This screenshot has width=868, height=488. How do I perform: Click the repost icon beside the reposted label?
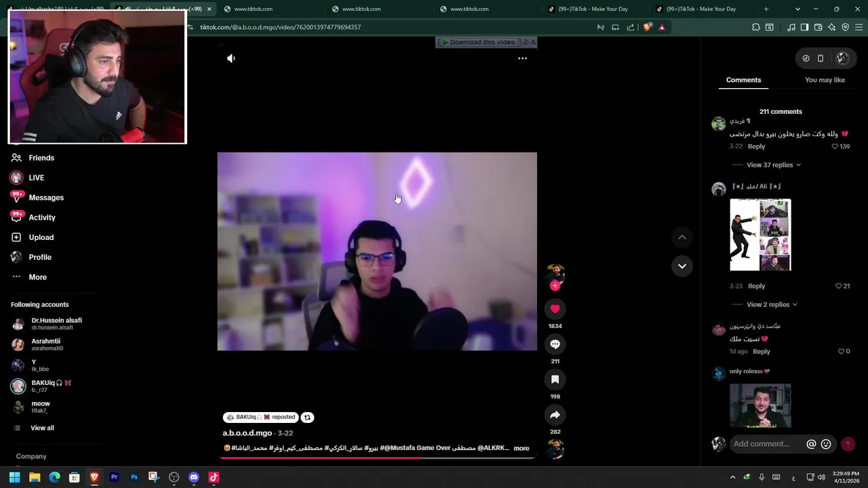pyautogui.click(x=307, y=418)
